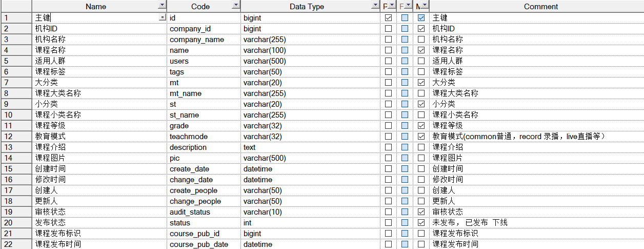Click the course_pub_date code cell
The image size is (644, 249).
tap(205, 244)
